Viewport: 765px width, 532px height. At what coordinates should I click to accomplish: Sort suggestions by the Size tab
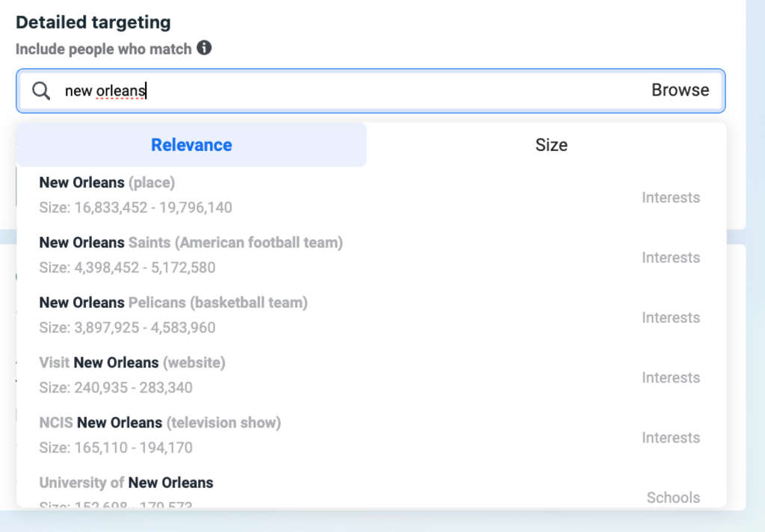coord(551,145)
